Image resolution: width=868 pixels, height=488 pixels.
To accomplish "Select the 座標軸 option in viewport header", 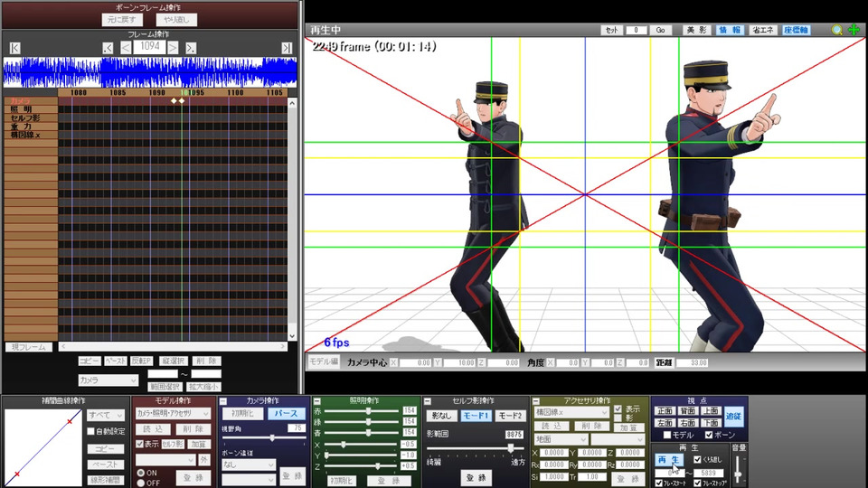I will pyautogui.click(x=797, y=30).
